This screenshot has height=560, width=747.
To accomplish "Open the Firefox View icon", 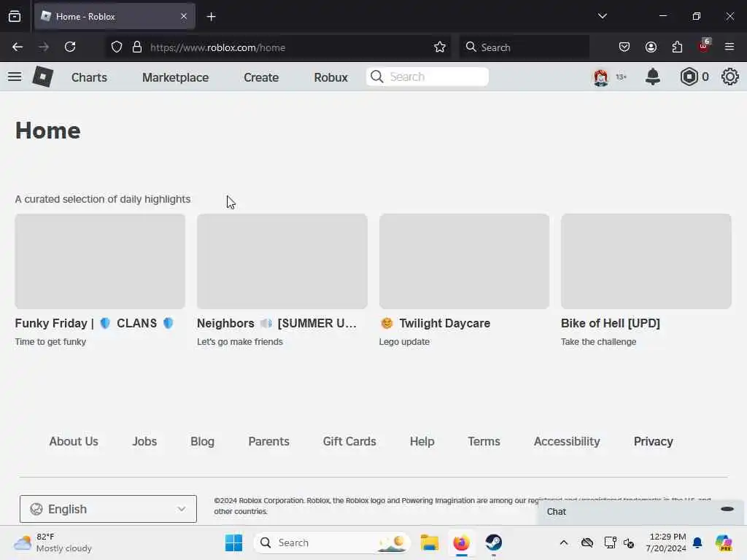I will pos(15,17).
